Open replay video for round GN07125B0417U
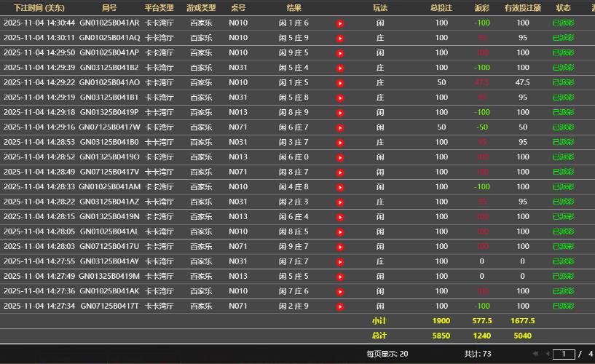 (x=340, y=247)
